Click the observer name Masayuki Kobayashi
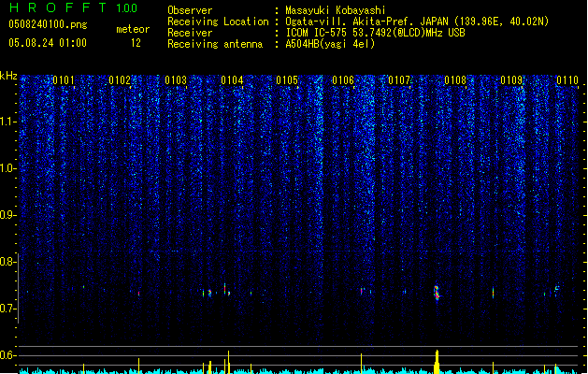The width and height of the screenshot is (588, 374). pyautogui.click(x=336, y=10)
